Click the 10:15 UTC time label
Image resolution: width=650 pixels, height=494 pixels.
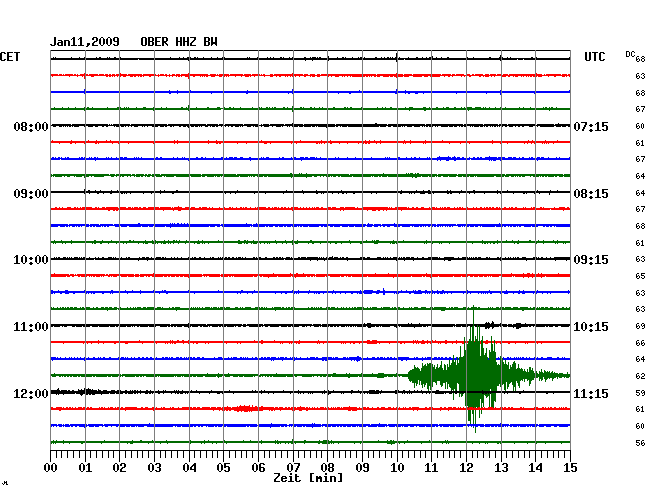(591, 327)
